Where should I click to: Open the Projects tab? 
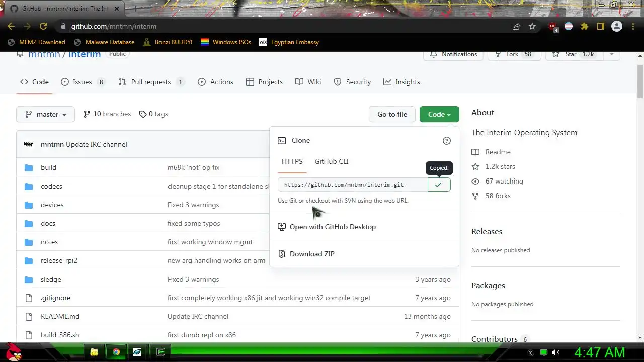click(x=264, y=82)
